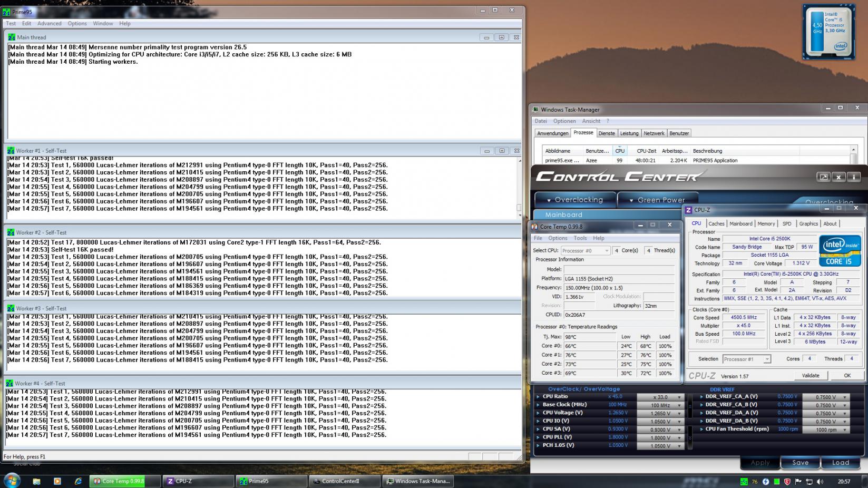868x488 pixels.
Task: Click Show desktop button at taskbar end
Action: (x=864, y=481)
